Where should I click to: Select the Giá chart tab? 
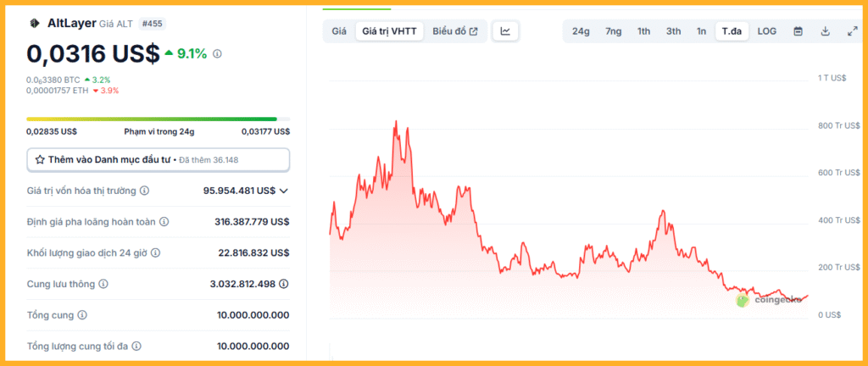(x=339, y=31)
